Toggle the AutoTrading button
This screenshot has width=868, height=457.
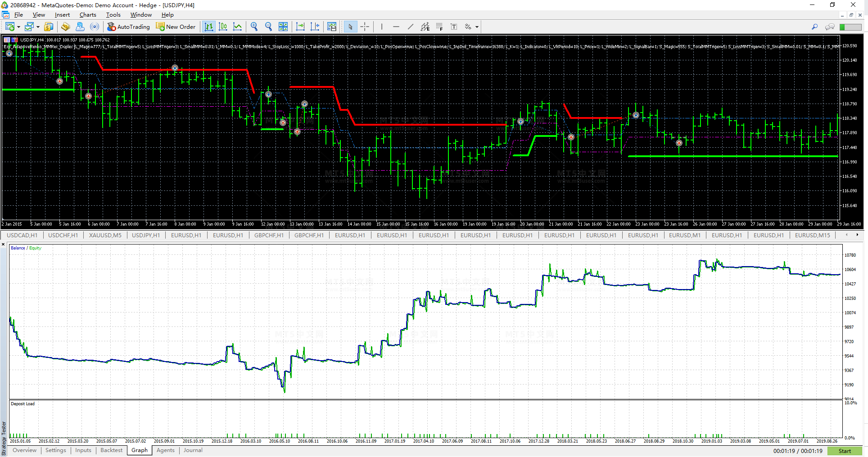128,27
